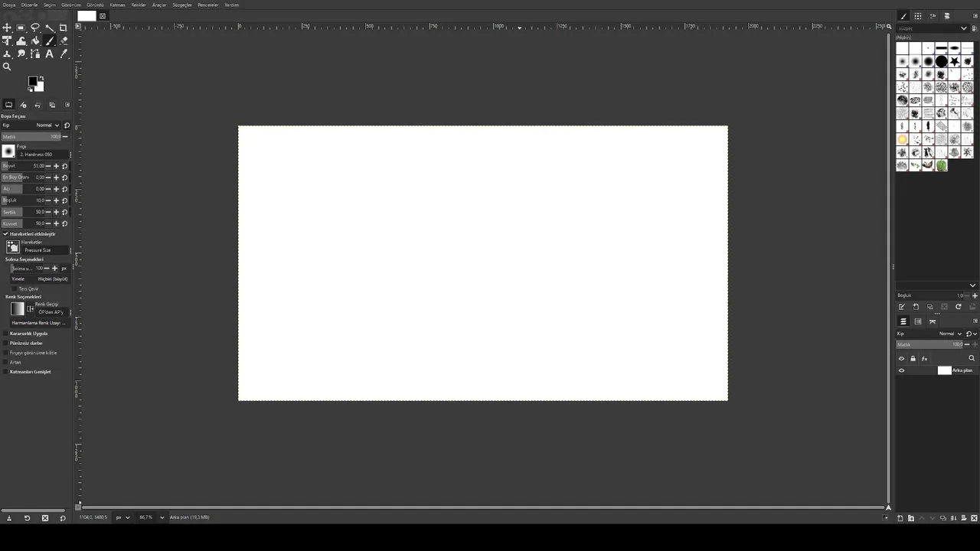Screen dimensions: 980x551
Task: Switch to the Channels tab in the layers dock
Action: pos(918,321)
